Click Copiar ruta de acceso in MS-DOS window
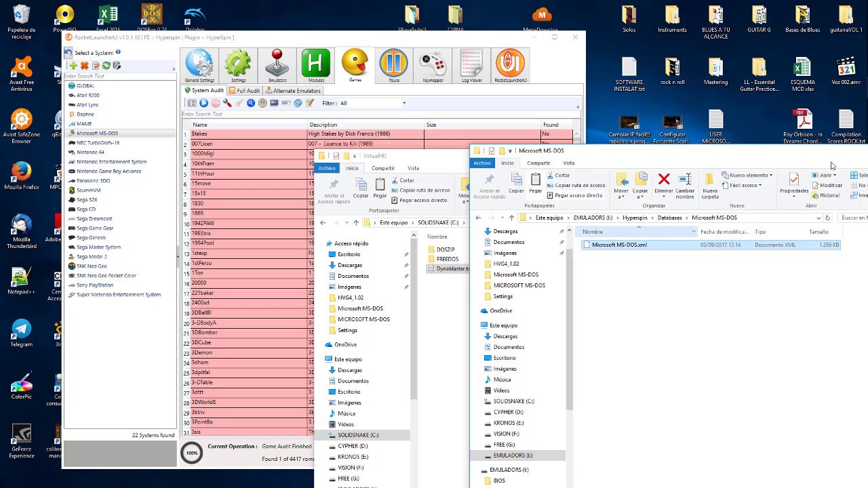 coord(576,185)
